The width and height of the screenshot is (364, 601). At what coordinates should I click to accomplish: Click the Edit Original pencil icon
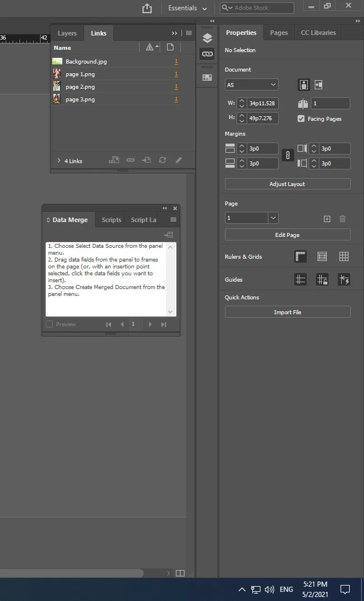point(179,160)
